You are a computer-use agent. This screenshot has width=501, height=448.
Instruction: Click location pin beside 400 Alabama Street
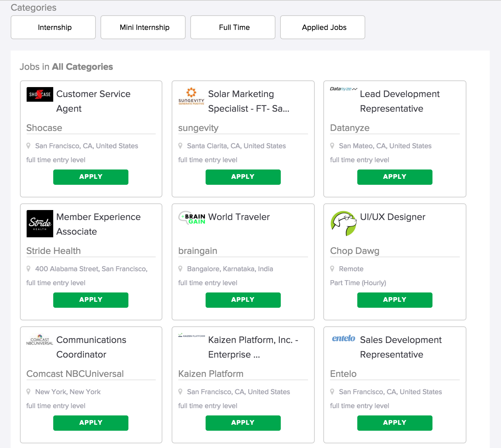[28, 269]
